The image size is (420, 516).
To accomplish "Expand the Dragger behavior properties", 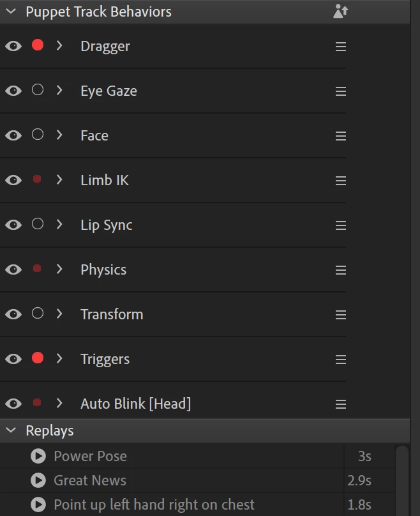I will tap(59, 46).
